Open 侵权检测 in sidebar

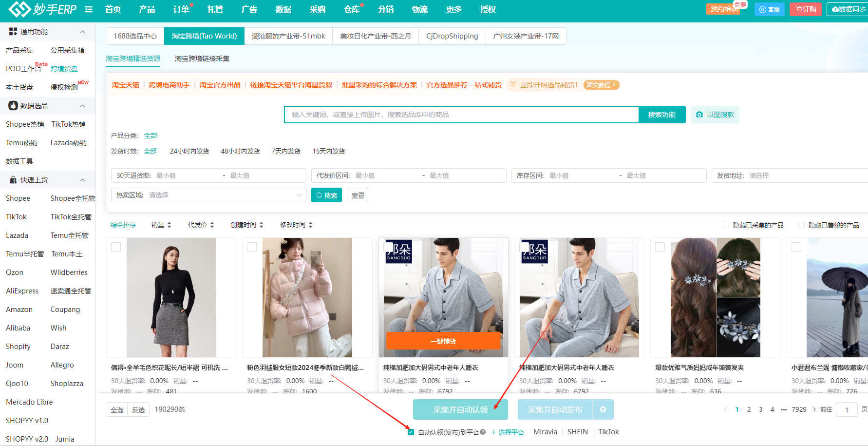[x=64, y=87]
